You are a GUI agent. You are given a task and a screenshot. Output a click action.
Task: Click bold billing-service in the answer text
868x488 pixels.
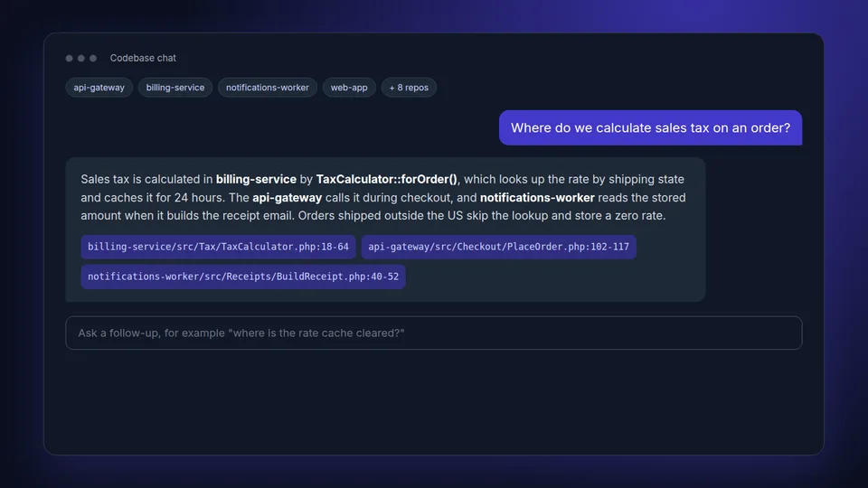point(256,179)
